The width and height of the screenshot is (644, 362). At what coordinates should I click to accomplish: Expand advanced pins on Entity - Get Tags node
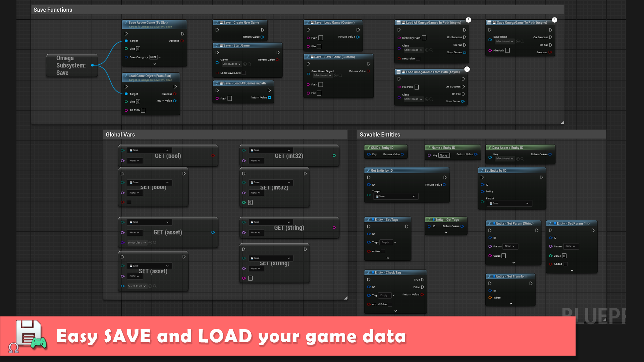point(446,232)
